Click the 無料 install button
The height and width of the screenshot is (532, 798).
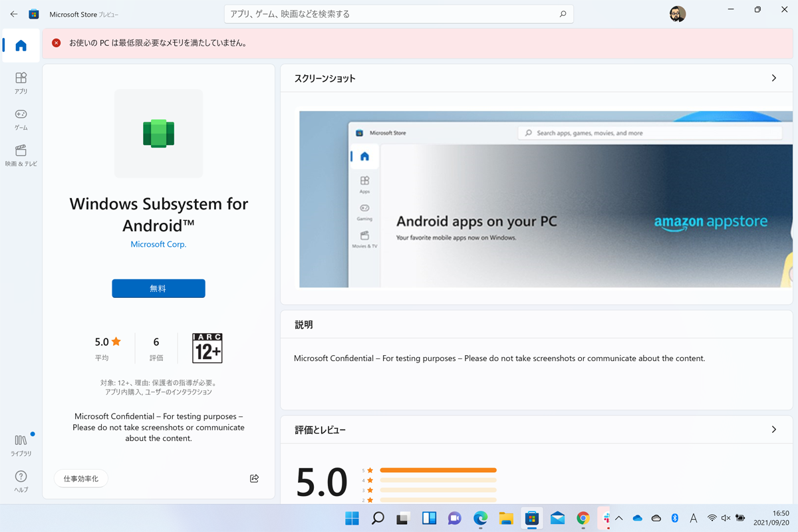[x=158, y=289]
